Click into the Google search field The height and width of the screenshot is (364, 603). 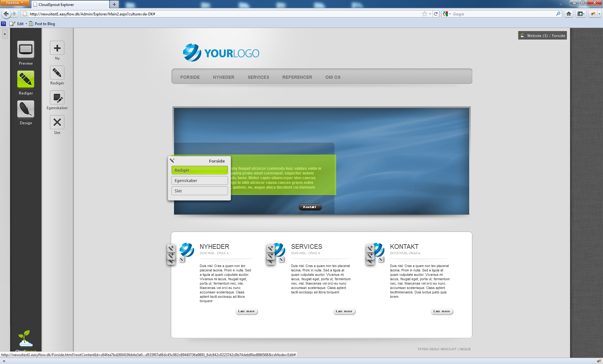click(503, 14)
